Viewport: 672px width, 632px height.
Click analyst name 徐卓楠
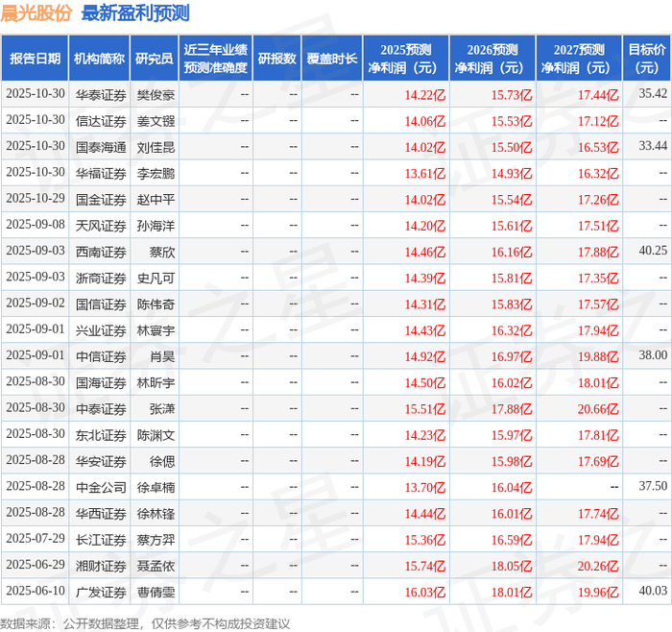click(156, 488)
